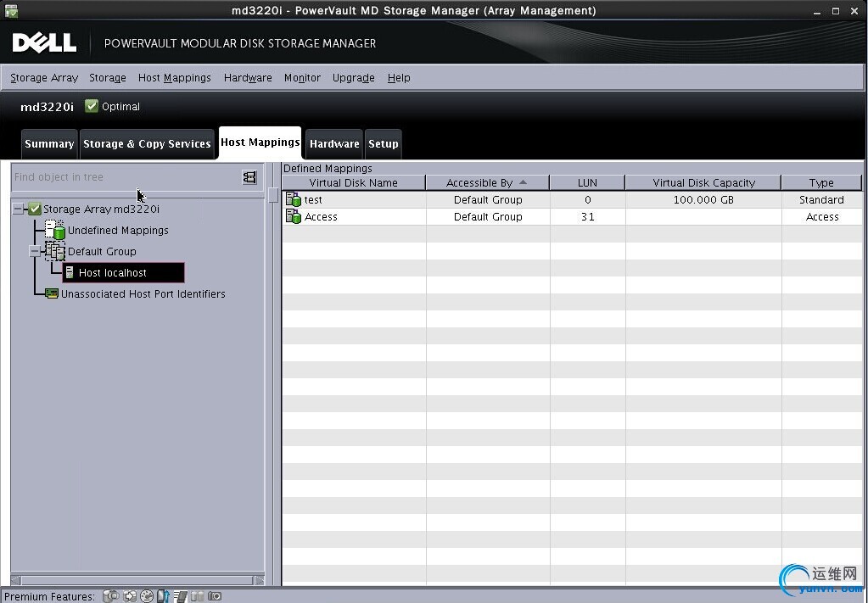Click Default Group cell in the Access row
This screenshot has height=603, width=868.
[x=488, y=217]
